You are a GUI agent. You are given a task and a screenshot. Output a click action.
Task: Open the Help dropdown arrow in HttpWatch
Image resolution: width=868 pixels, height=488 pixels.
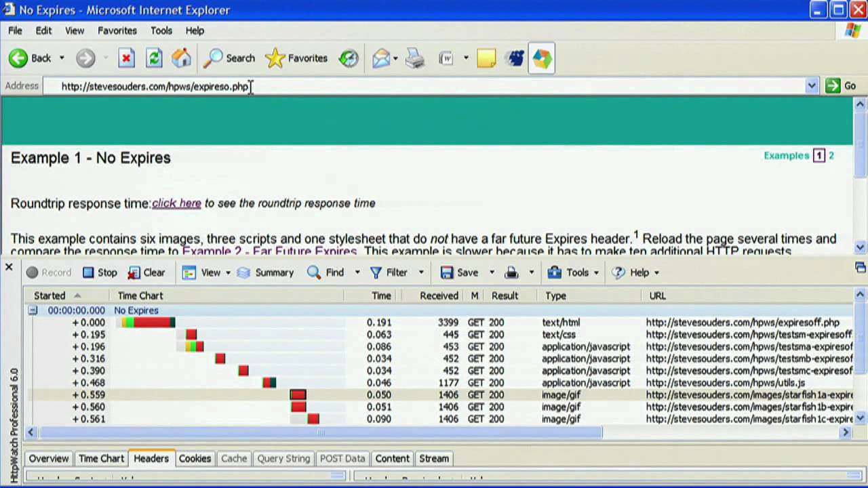point(656,272)
